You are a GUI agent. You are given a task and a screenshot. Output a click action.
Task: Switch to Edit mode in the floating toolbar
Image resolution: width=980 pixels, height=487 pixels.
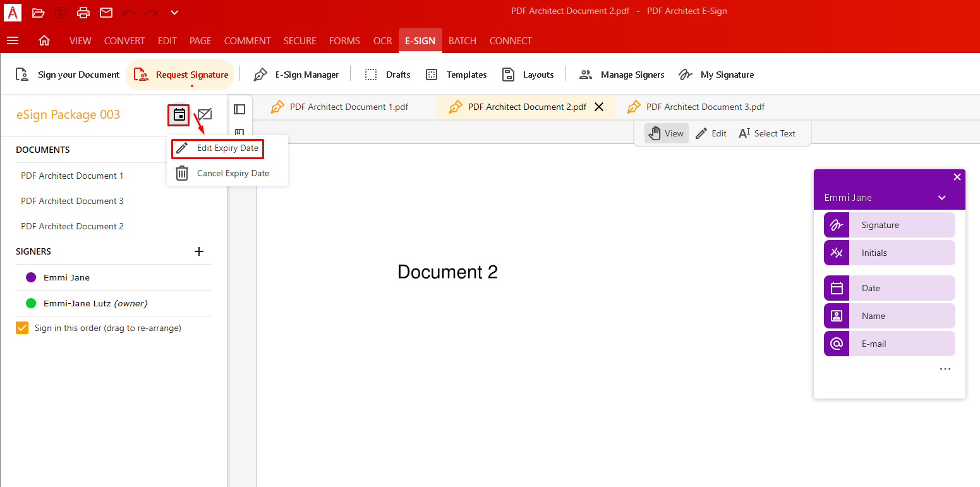[711, 133]
